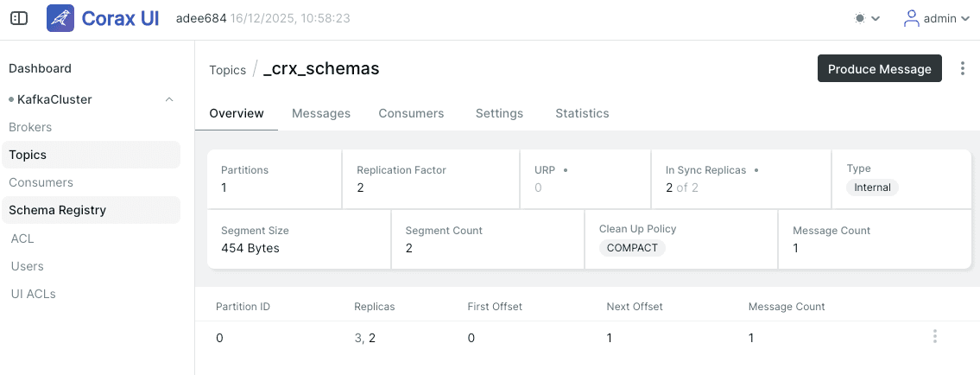Open UI ACLs in the sidebar

[x=33, y=294]
